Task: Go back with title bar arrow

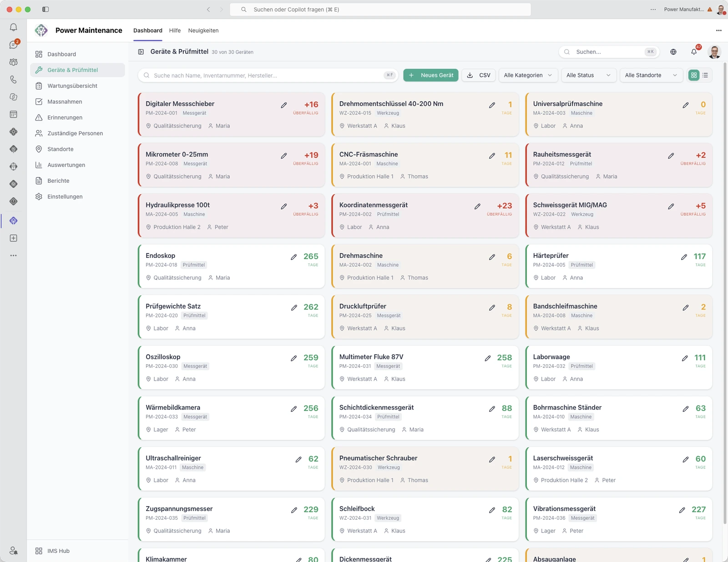Action: point(208,9)
